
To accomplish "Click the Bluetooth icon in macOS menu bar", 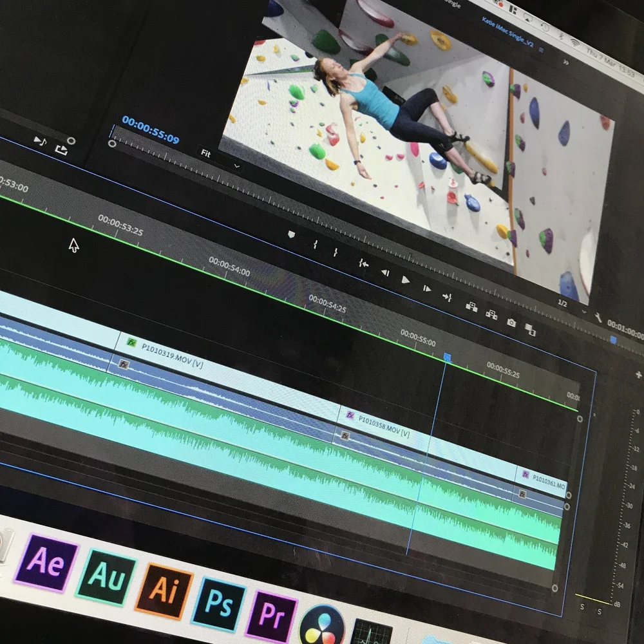I will 561,35.
